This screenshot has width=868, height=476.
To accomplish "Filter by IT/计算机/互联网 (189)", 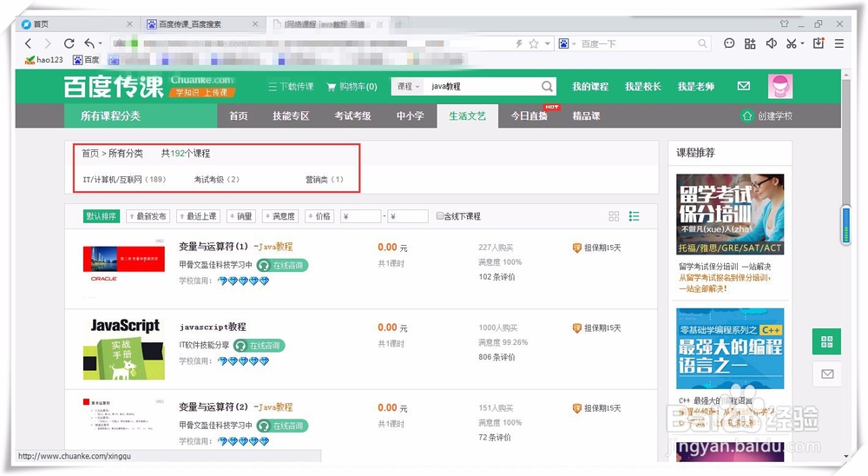I will coord(124,180).
